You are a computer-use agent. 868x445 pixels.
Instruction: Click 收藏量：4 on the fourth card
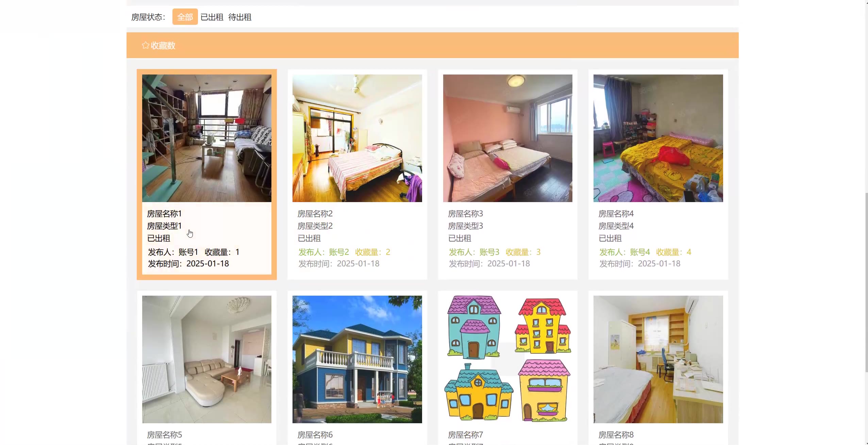[673, 252]
